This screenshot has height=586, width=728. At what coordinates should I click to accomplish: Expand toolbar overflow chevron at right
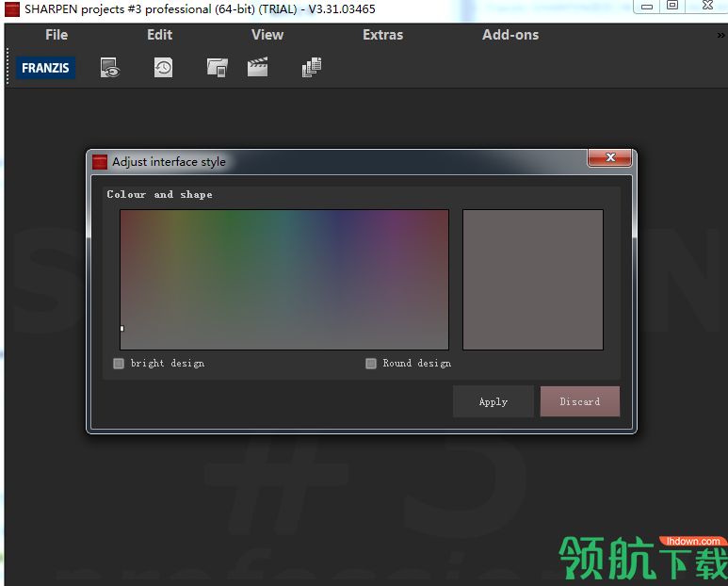point(720,35)
